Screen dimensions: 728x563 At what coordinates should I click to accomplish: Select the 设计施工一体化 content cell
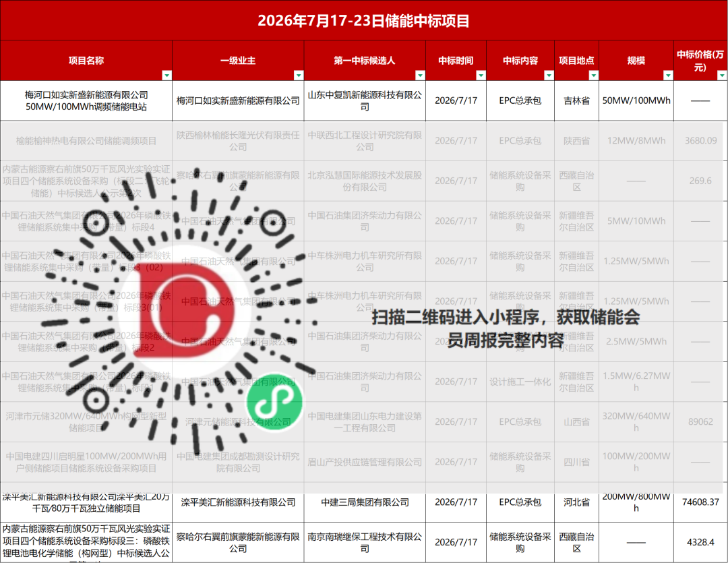click(520, 382)
